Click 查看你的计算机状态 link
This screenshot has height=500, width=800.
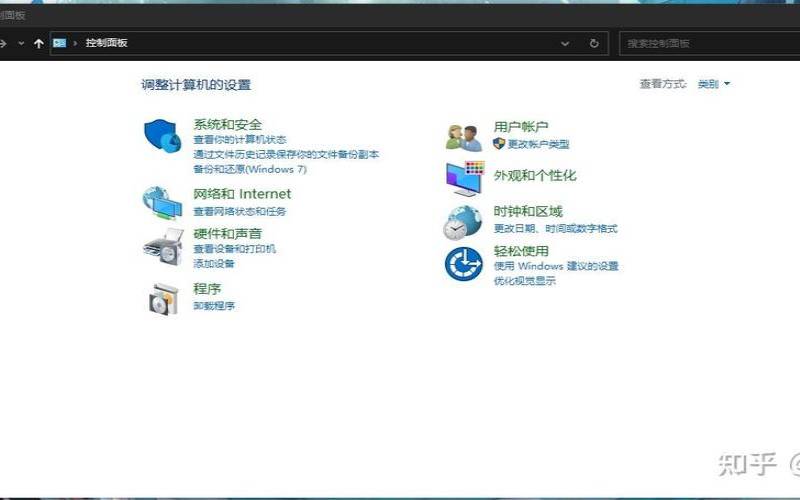coord(240,139)
